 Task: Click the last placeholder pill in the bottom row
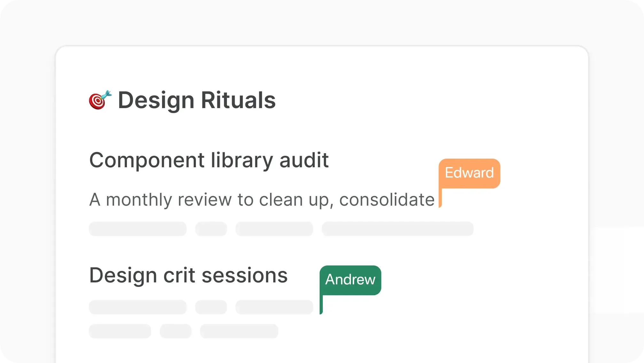point(239,331)
